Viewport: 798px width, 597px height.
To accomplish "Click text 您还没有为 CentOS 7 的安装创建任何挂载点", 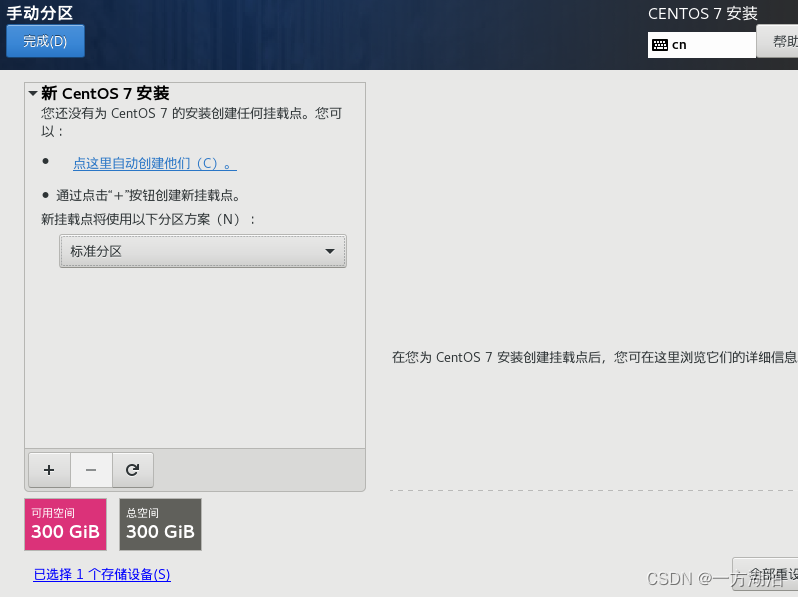I will [x=191, y=122].
